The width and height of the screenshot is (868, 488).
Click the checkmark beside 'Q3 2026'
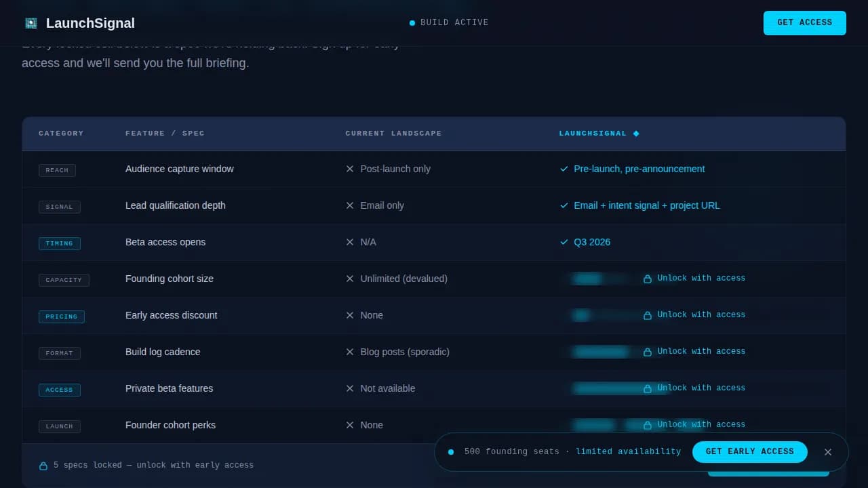(x=564, y=242)
